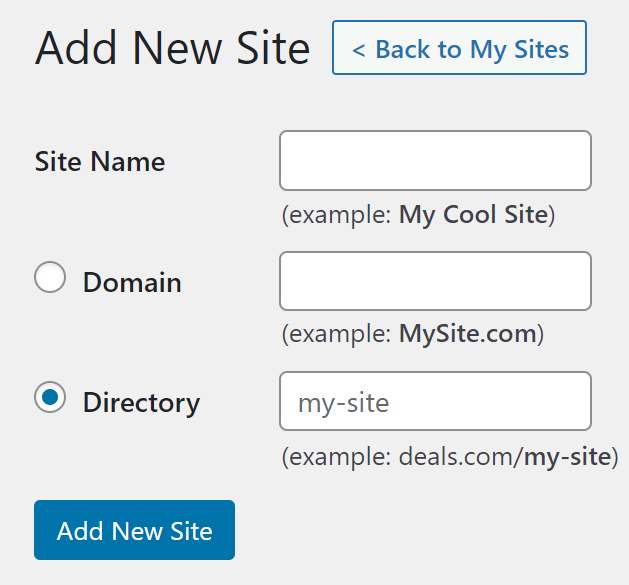Click the Site Name label
This screenshot has width=629, height=585.
coord(100,162)
